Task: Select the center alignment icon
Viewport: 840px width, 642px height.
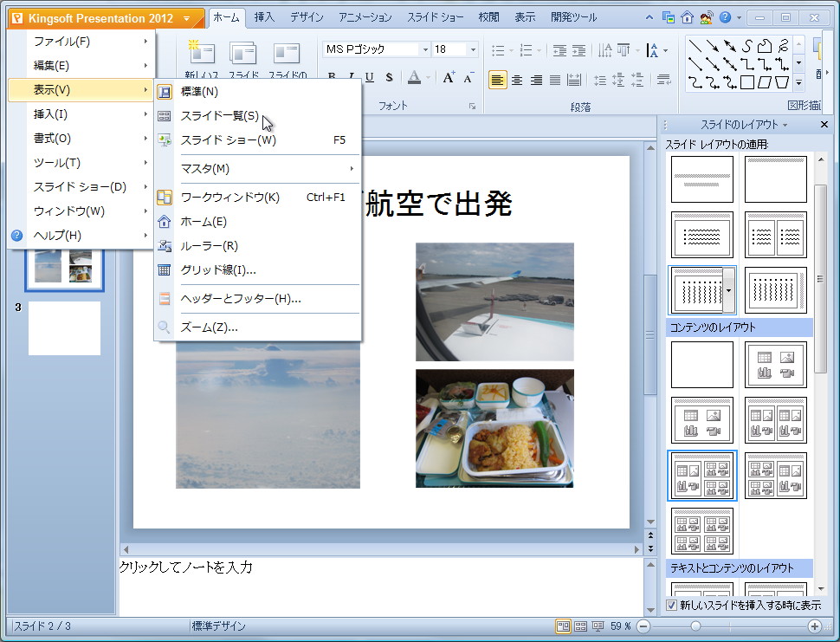Action: [x=518, y=81]
